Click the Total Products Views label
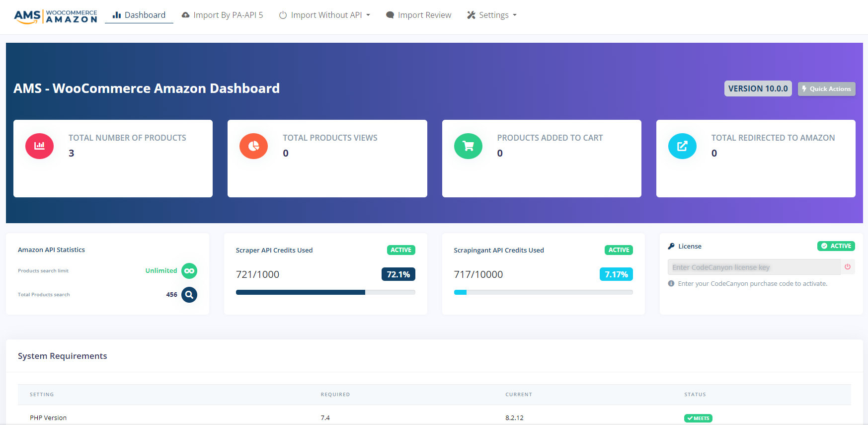Viewport: 868px width, 425px height. coord(330,138)
